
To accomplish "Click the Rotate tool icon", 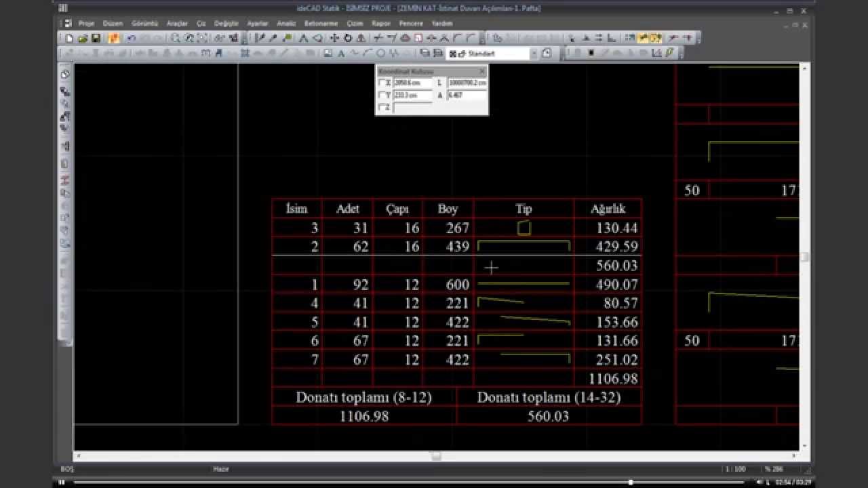I will pos(348,38).
